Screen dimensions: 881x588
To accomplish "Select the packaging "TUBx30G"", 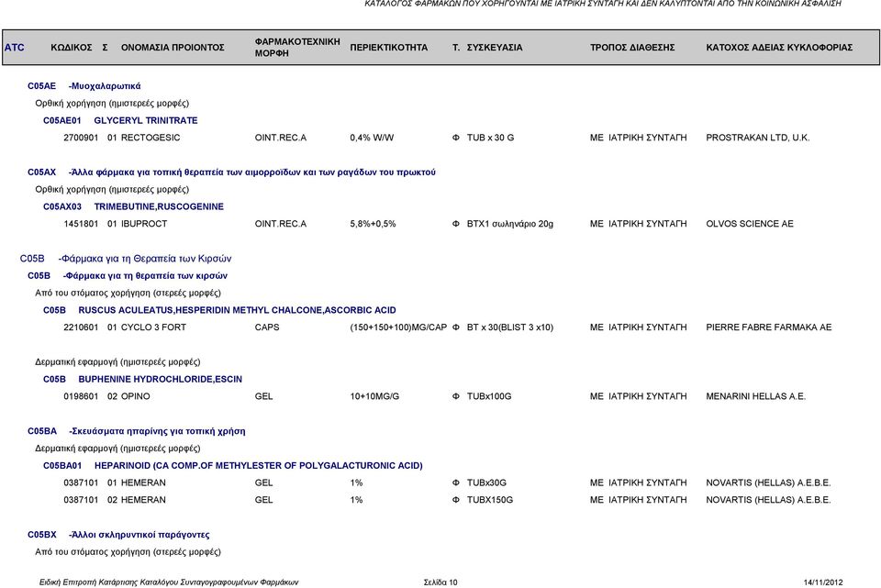I will (486, 483).
